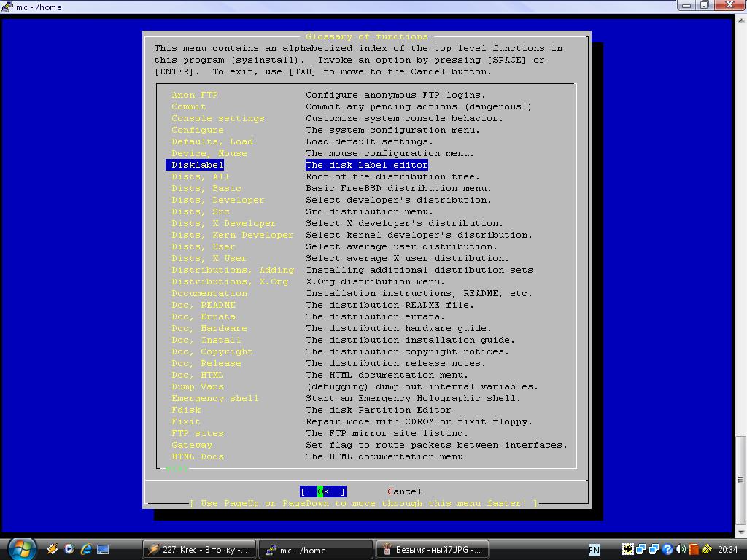747x560 pixels.
Task: Select the Anon FTP entry
Action: tap(195, 95)
